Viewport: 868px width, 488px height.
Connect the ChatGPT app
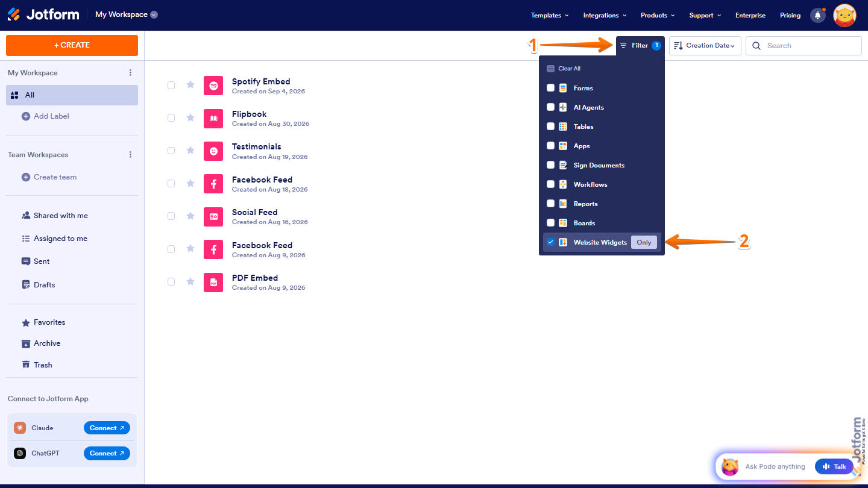107,454
